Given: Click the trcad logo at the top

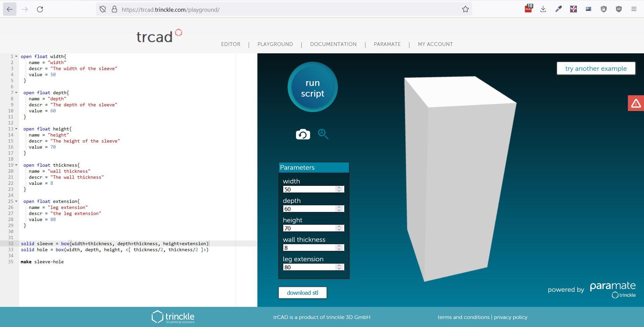Looking at the screenshot, I should click(x=159, y=36).
